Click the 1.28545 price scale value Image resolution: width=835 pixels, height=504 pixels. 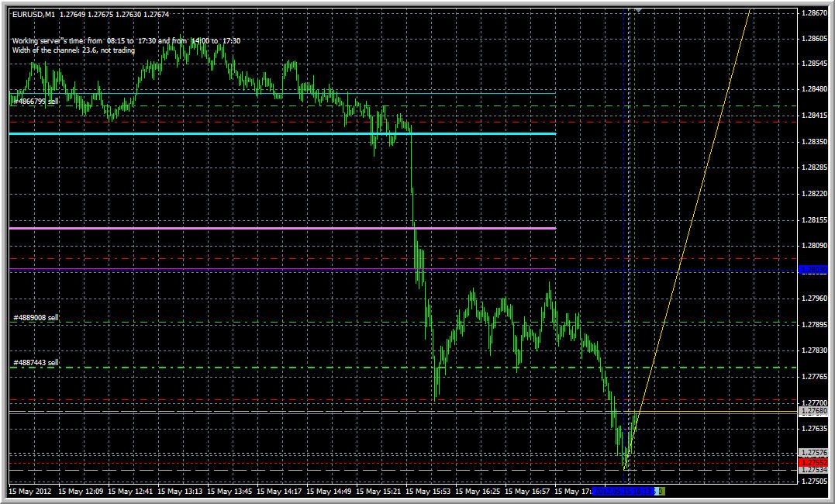point(814,64)
